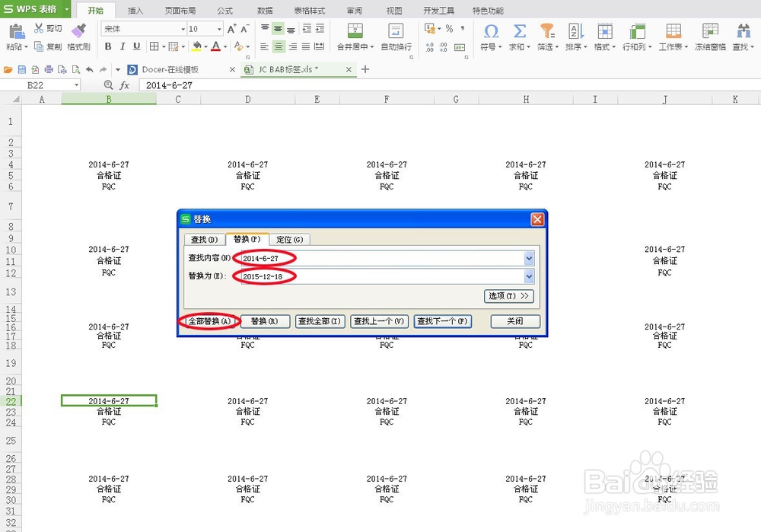Decrease font size with A- icon
The image size is (761, 532).
tap(245, 29)
